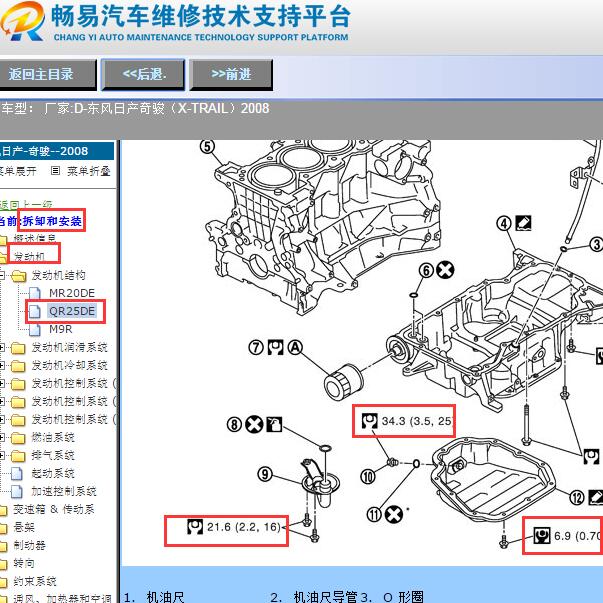Click the torque symbol beside 6.9
Image resolution: width=603 pixels, height=603 pixels.
[x=542, y=535]
